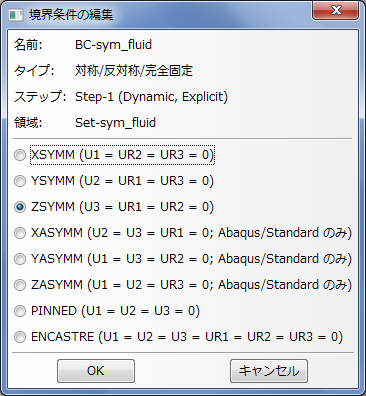366x396 pixels.
Task: Click the キャンセル button
Action: click(x=269, y=371)
